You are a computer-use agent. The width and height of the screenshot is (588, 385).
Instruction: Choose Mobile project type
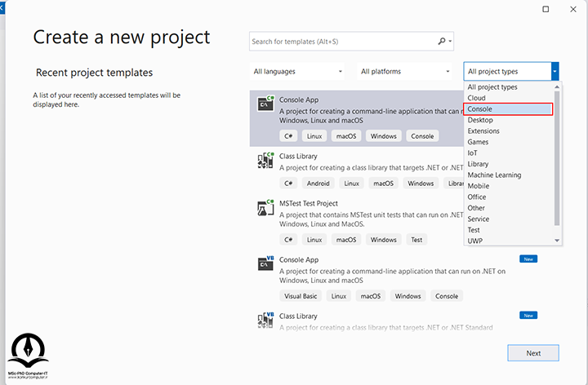pos(478,186)
